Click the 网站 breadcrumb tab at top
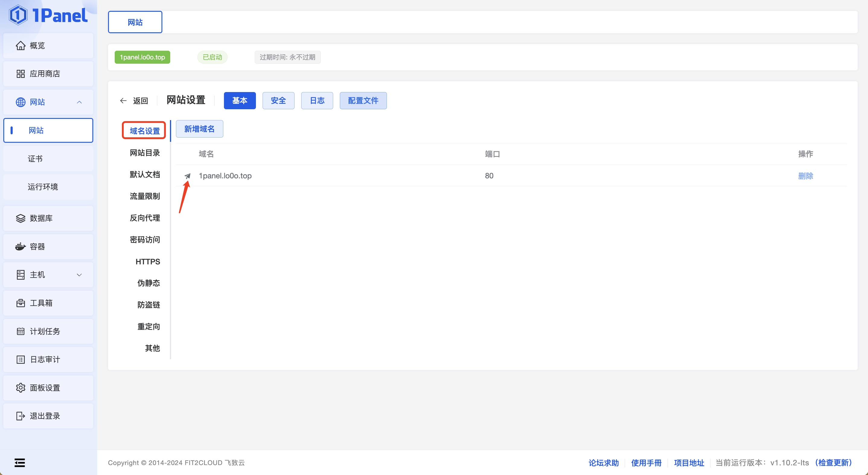Viewport: 868px width, 475px height. tap(135, 22)
